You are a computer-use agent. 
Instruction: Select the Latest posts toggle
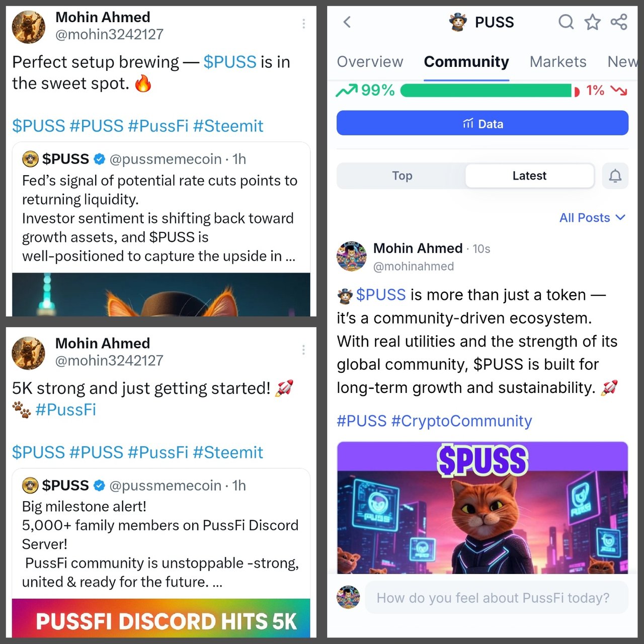tap(529, 176)
